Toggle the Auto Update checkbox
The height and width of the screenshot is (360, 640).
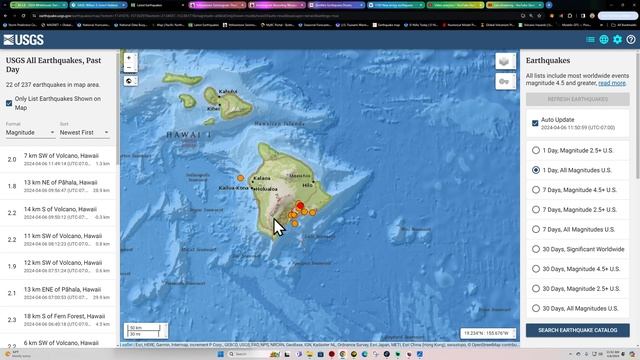tap(535, 123)
